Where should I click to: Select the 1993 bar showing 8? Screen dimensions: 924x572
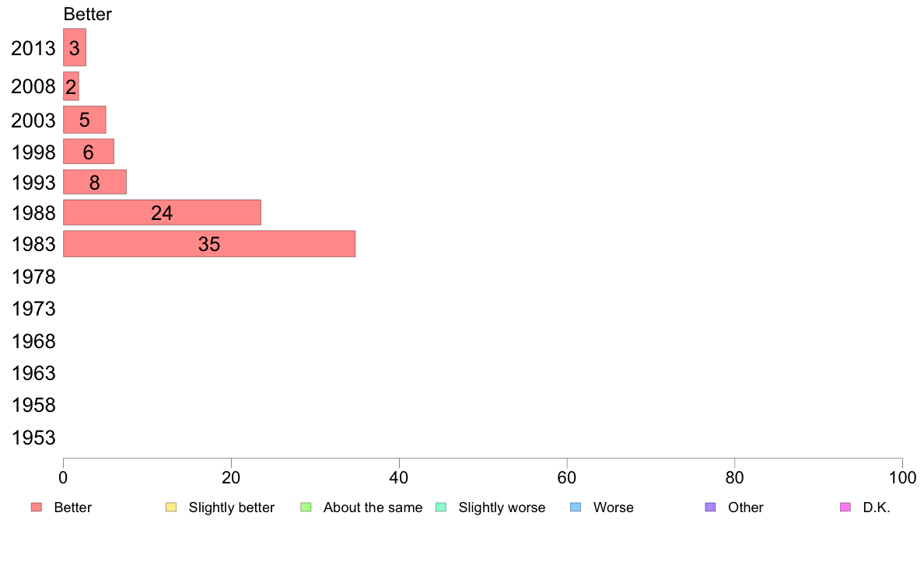click(x=95, y=182)
